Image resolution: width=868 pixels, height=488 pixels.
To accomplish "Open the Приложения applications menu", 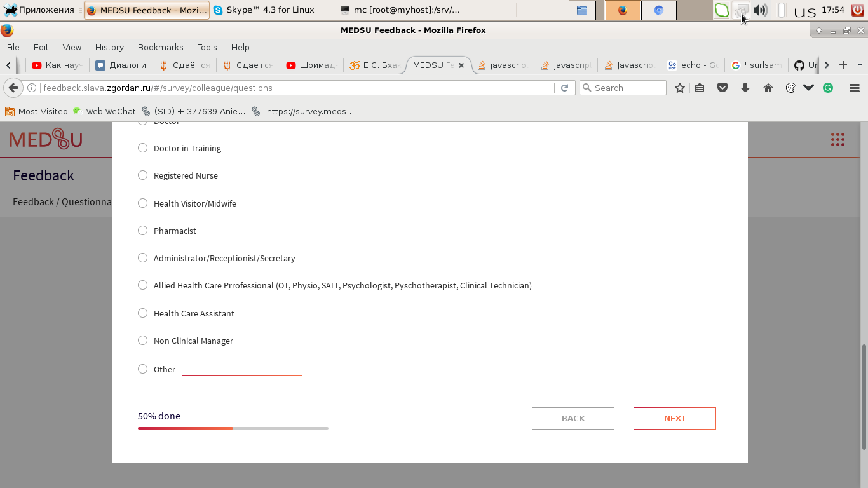I will tap(39, 10).
